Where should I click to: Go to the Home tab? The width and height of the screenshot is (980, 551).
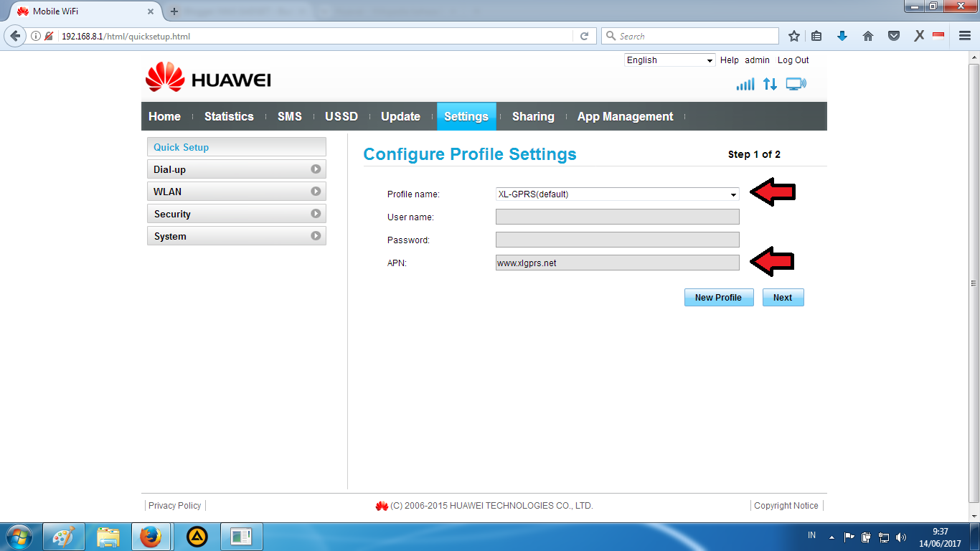[164, 116]
